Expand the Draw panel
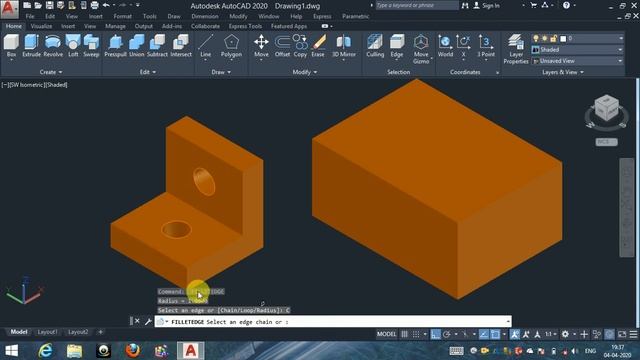 click(221, 72)
